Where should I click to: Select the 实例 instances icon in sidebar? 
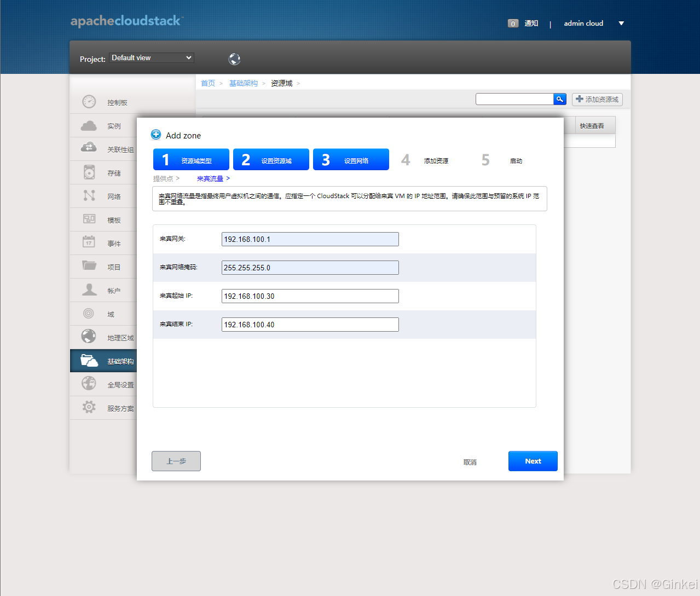pyautogui.click(x=113, y=125)
